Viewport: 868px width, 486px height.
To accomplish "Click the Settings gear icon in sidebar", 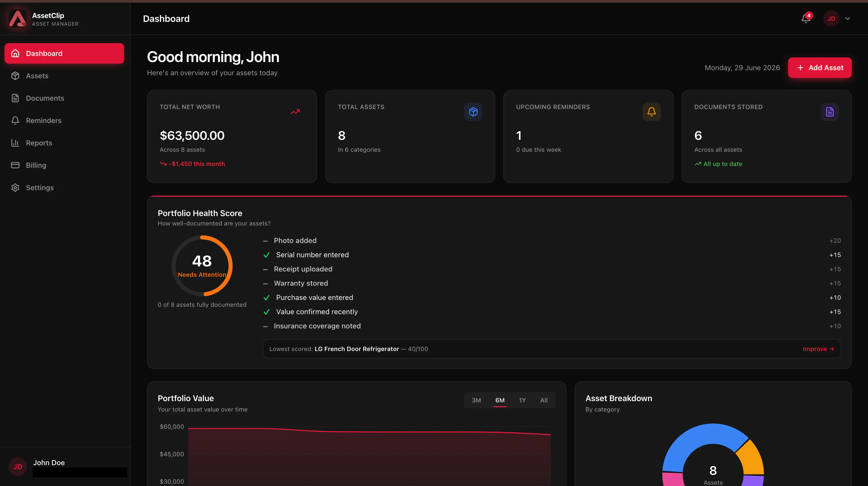I will coord(15,188).
